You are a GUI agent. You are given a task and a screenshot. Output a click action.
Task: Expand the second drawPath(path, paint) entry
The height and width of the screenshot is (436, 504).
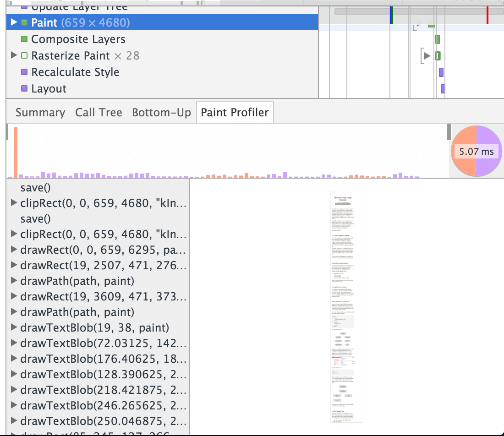point(13,312)
